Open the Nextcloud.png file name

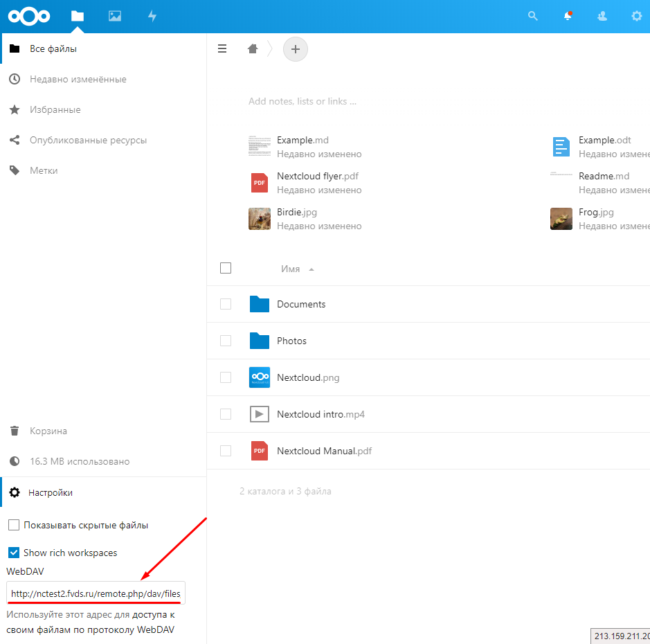coord(308,378)
